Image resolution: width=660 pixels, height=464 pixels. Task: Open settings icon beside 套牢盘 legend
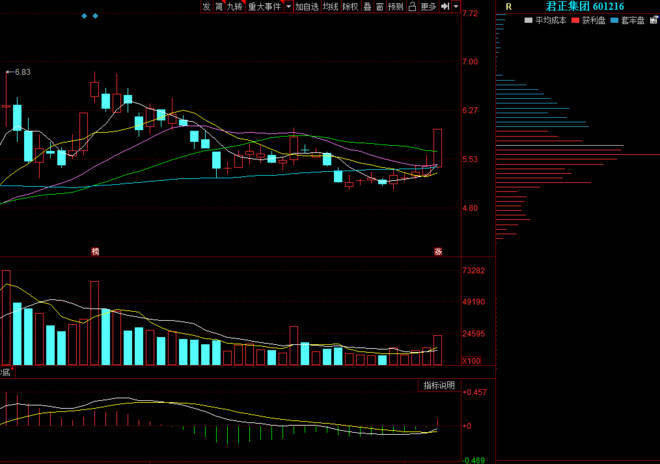pyautogui.click(x=652, y=20)
